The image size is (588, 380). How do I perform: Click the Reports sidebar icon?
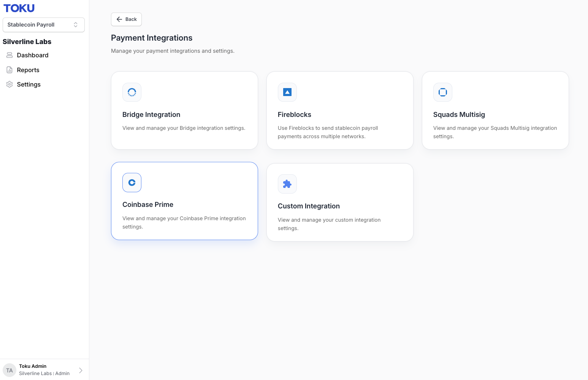pos(10,70)
